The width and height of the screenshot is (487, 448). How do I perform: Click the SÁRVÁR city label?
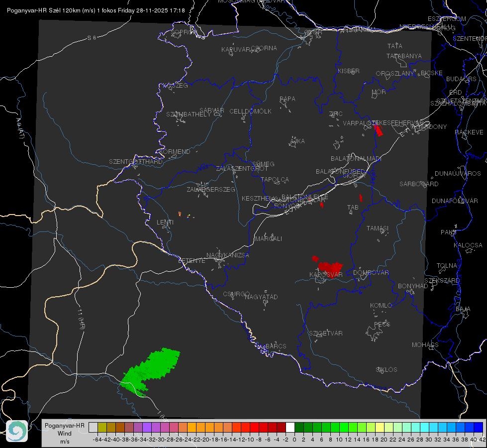point(212,111)
